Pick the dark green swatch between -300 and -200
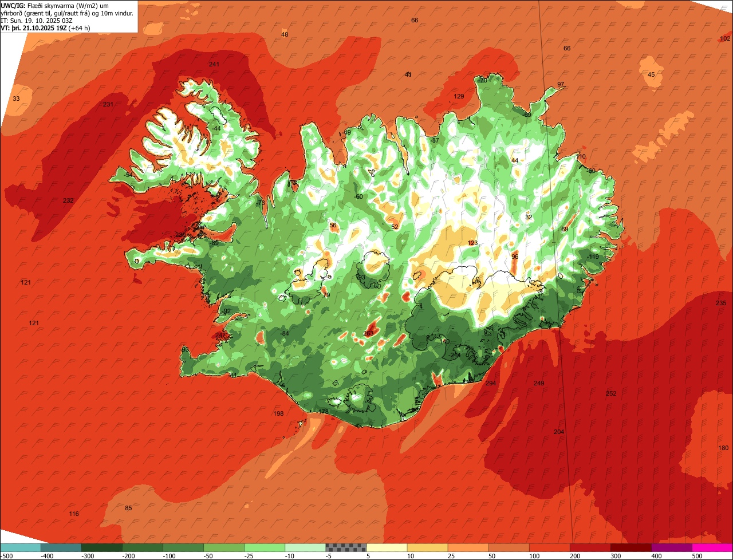Image resolution: width=733 pixels, height=560 pixels. click(x=101, y=547)
